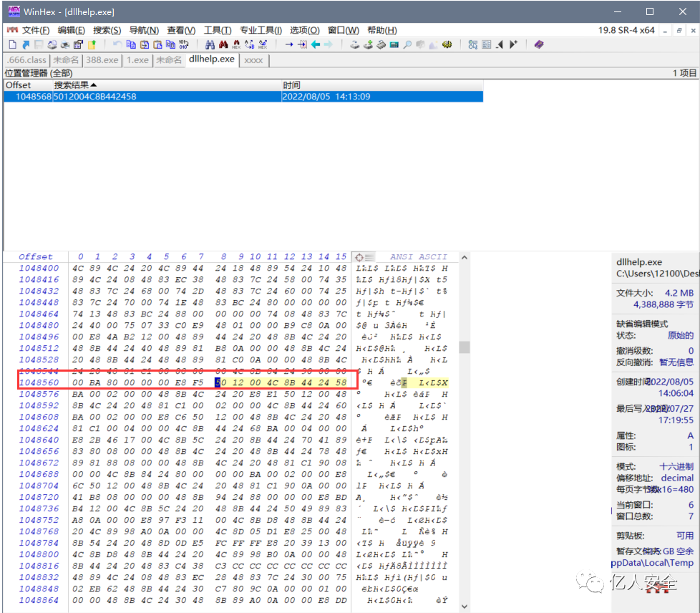Click the cyan Forward arrow icon
The height and width of the screenshot is (613, 700).
point(328,44)
